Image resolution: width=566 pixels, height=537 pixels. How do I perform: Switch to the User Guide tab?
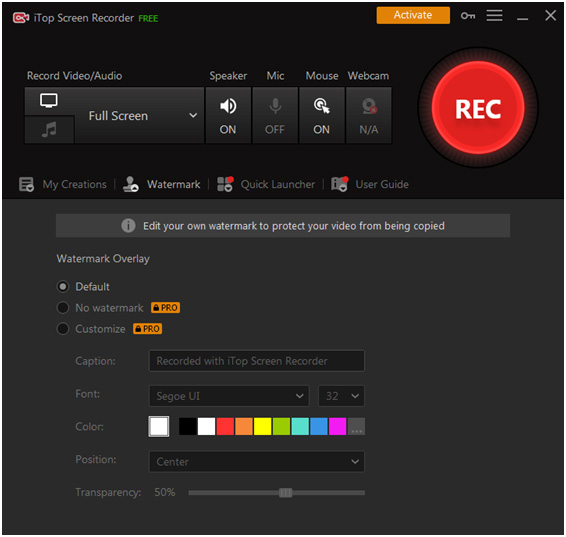[382, 184]
